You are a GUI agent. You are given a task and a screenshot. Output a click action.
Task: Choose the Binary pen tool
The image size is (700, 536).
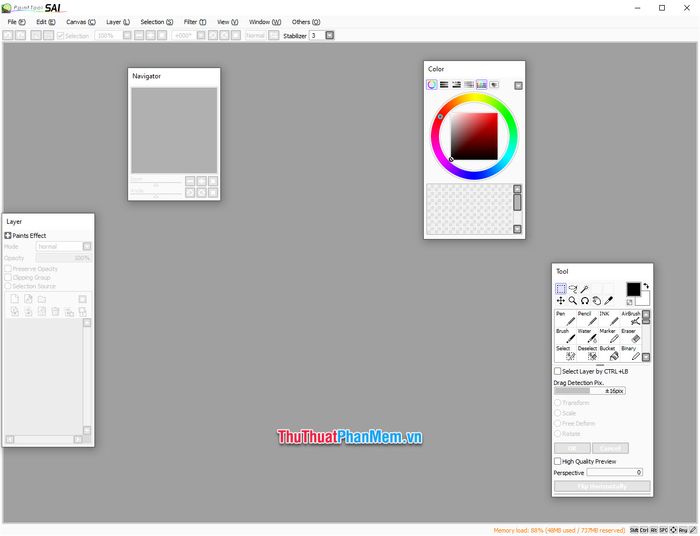click(x=630, y=353)
